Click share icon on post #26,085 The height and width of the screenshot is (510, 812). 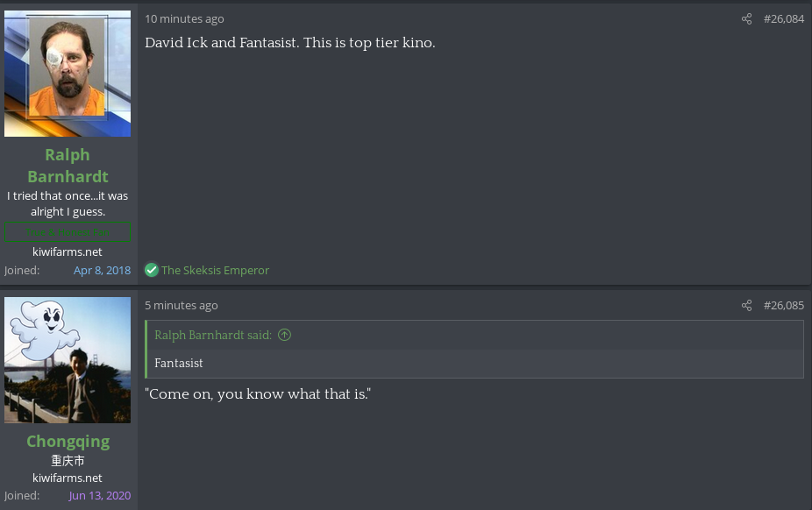coord(746,305)
